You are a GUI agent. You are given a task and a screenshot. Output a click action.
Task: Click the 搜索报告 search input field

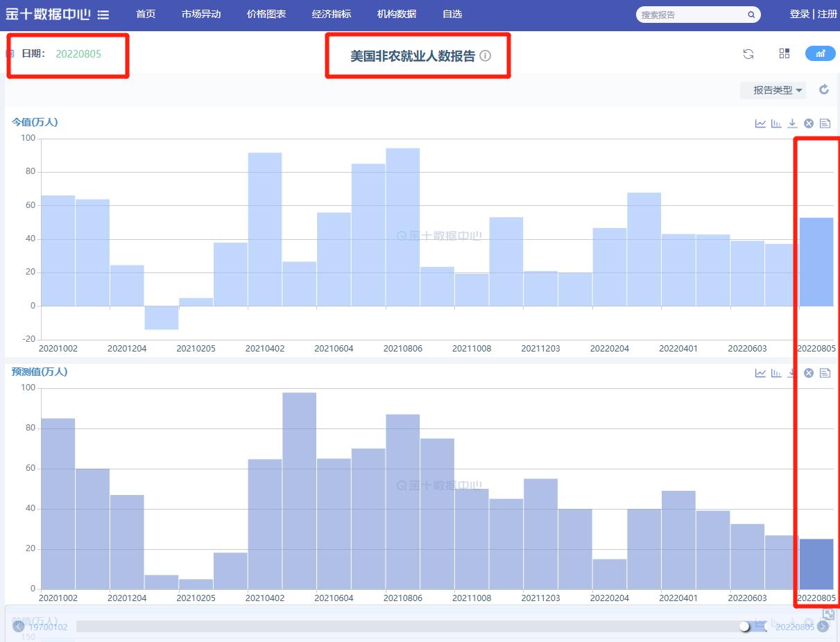coord(690,15)
